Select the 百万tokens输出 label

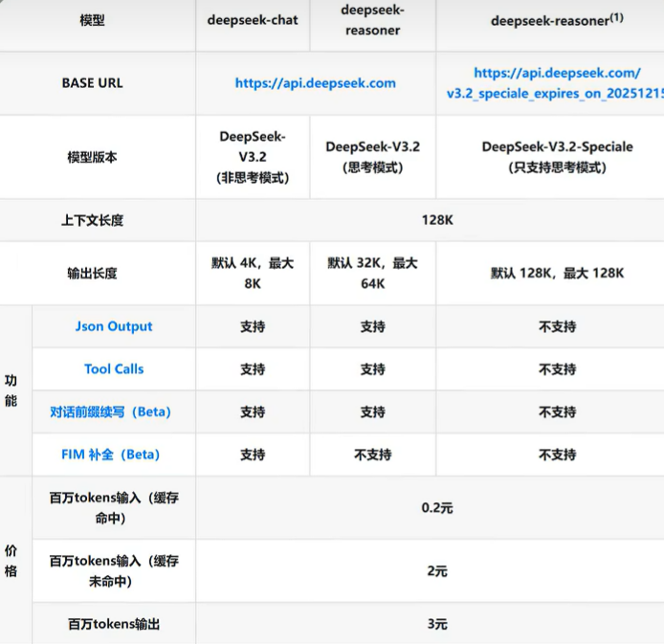tap(114, 624)
